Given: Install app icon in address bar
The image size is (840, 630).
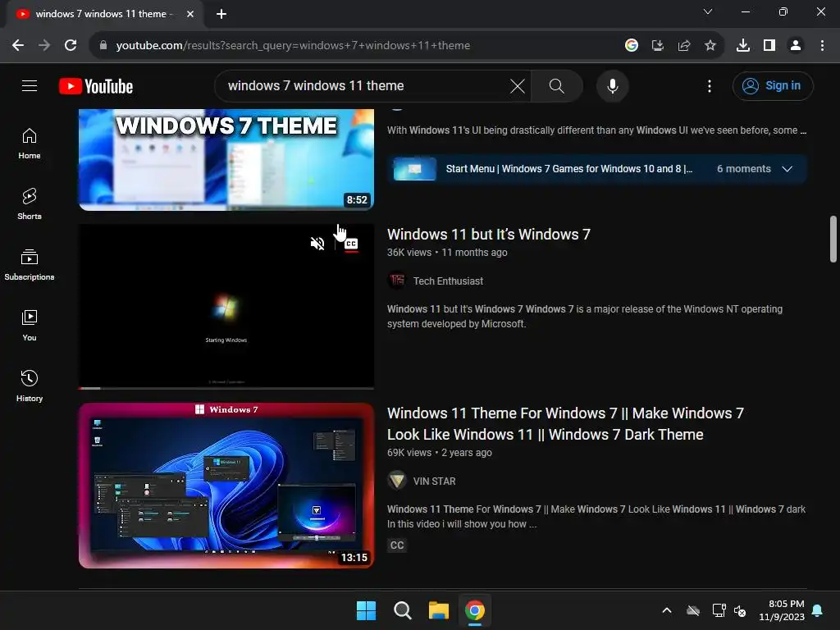Looking at the screenshot, I should [658, 46].
